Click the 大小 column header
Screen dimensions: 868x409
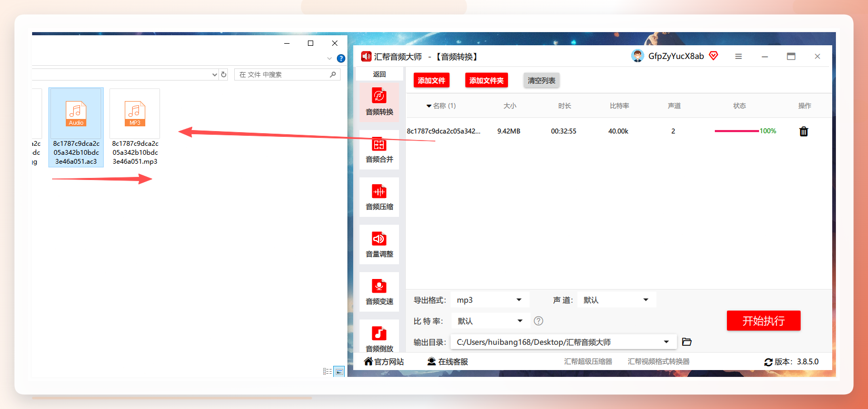pos(510,106)
